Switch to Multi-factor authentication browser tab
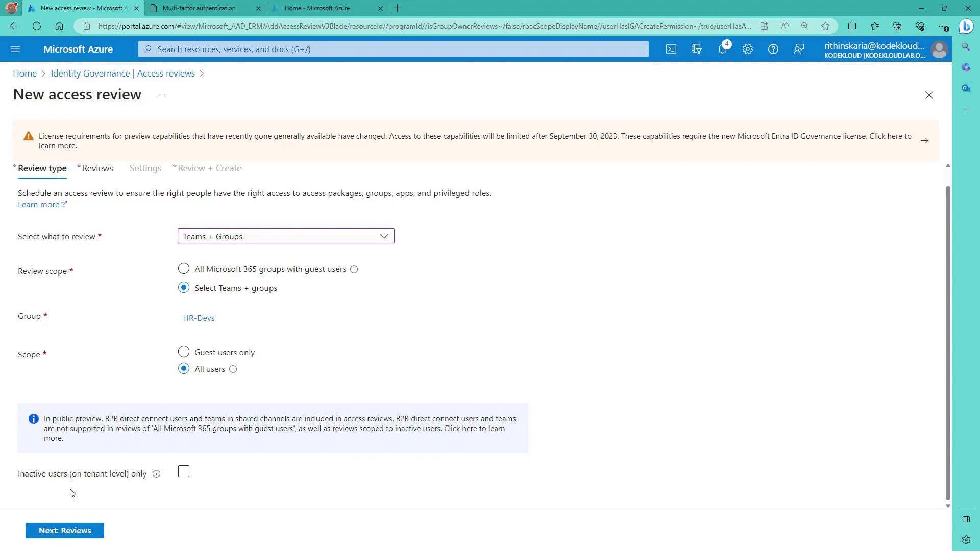The height and width of the screenshot is (551, 980). click(x=199, y=8)
